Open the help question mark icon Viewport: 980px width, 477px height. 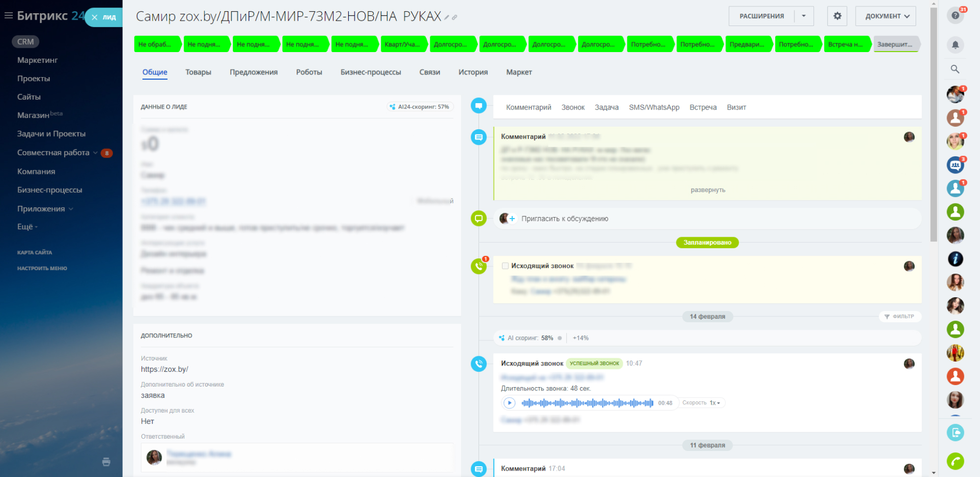tap(955, 16)
